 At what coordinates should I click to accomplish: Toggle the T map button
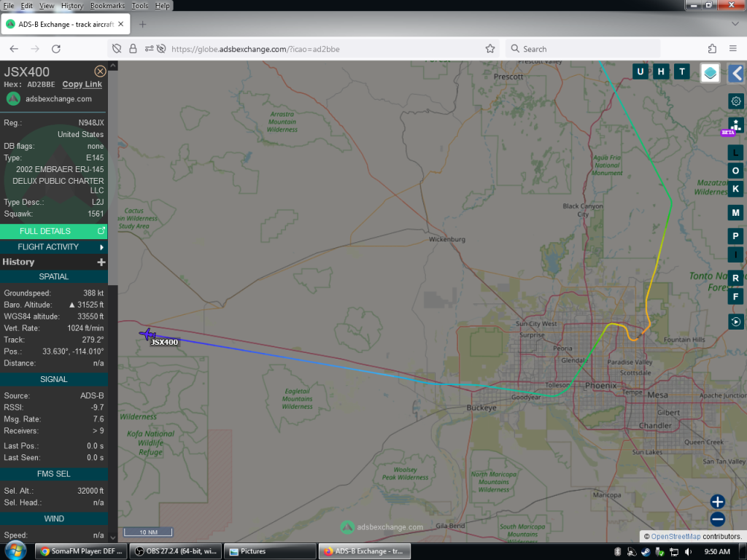point(682,72)
